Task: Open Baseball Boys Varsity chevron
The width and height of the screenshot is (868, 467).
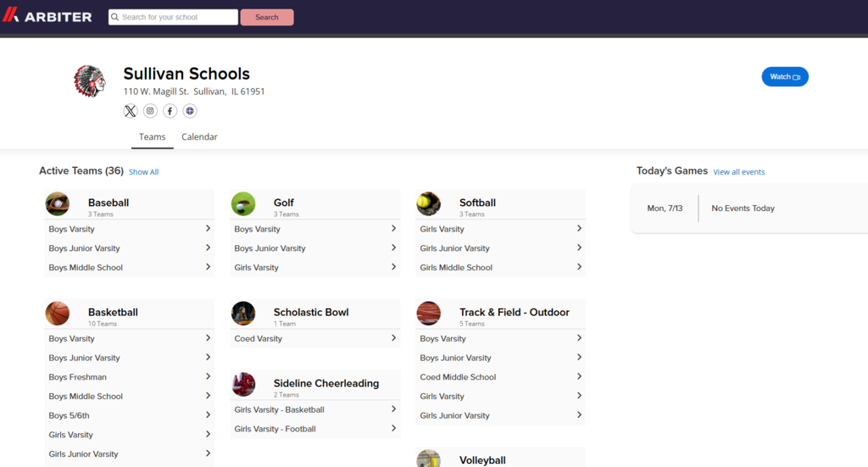Action: (x=209, y=229)
